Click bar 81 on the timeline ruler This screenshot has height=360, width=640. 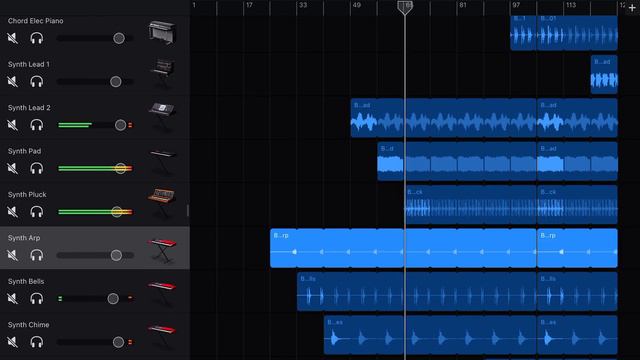point(462,5)
